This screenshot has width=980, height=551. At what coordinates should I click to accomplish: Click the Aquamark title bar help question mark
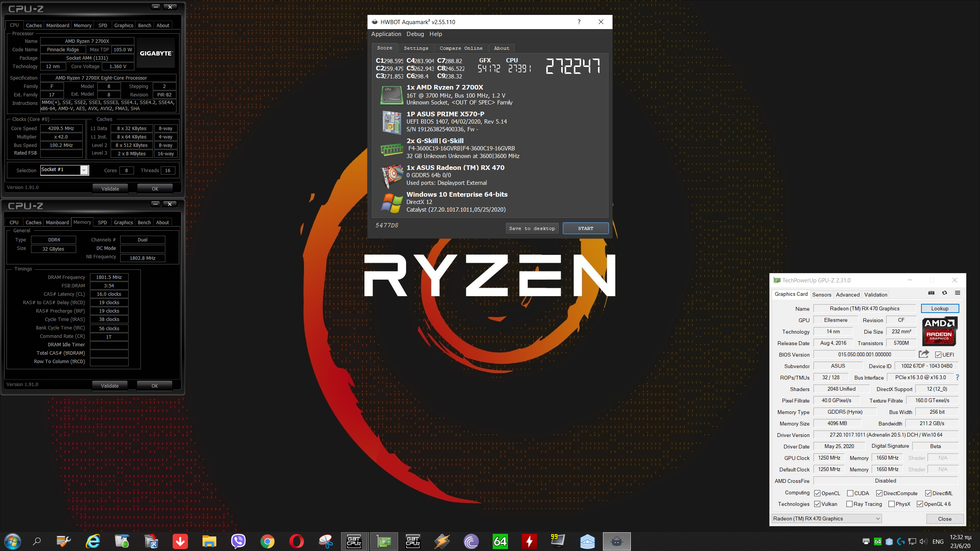pyautogui.click(x=579, y=22)
